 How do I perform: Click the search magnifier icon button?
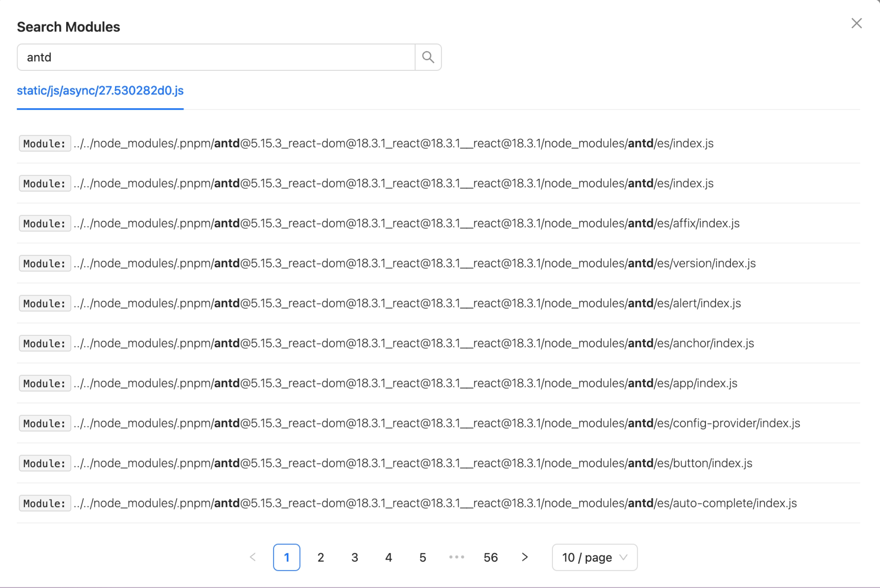[428, 57]
